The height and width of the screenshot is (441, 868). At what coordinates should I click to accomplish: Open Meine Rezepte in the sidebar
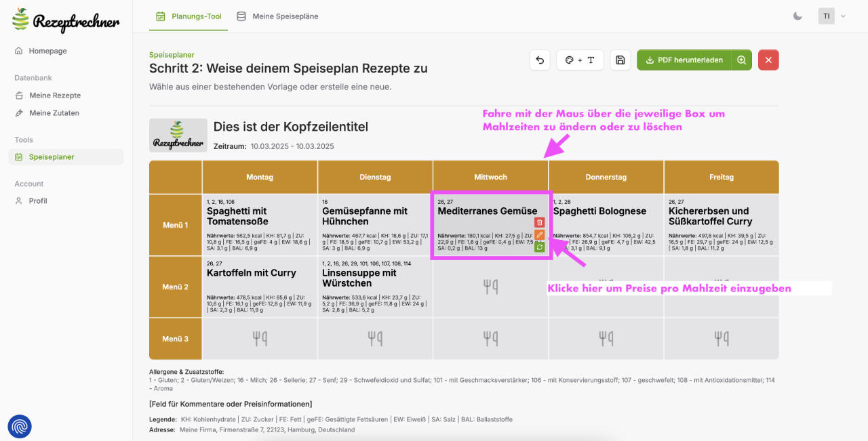54,96
